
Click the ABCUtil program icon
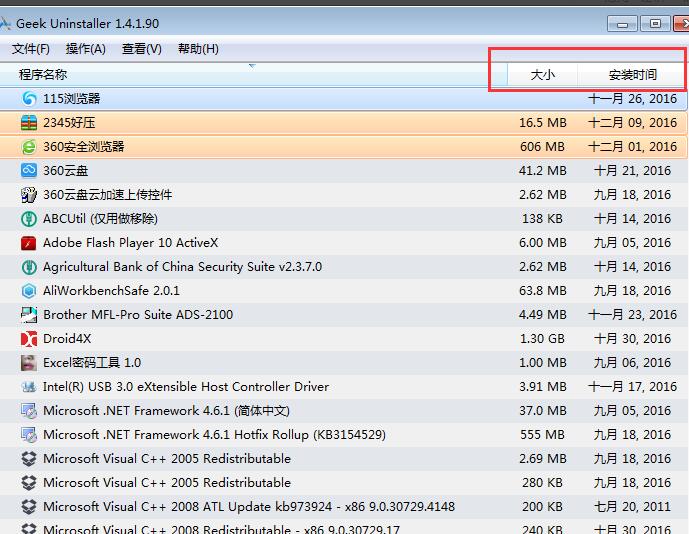point(29,219)
